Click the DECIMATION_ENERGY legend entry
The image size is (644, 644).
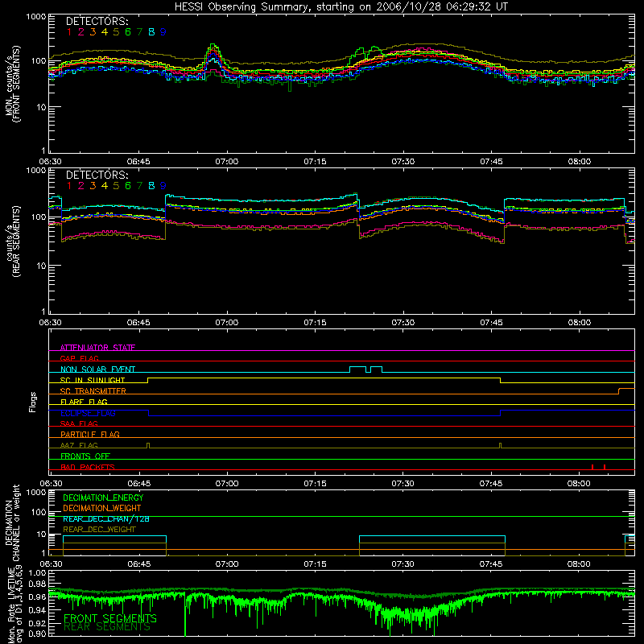103,497
